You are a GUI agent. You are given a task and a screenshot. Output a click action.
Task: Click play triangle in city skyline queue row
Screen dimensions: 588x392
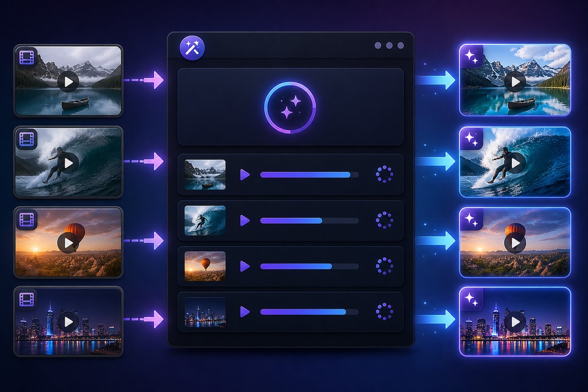coord(245,312)
